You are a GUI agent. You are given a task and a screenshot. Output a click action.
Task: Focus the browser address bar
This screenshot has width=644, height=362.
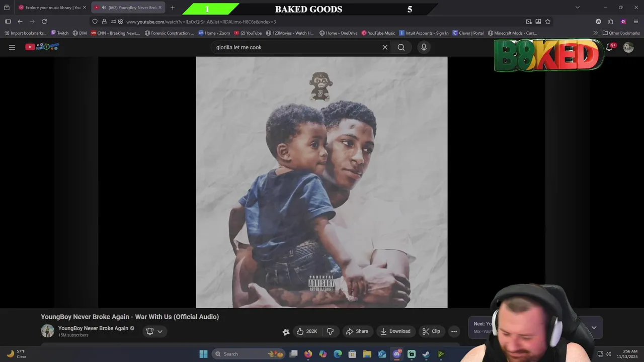point(322,22)
